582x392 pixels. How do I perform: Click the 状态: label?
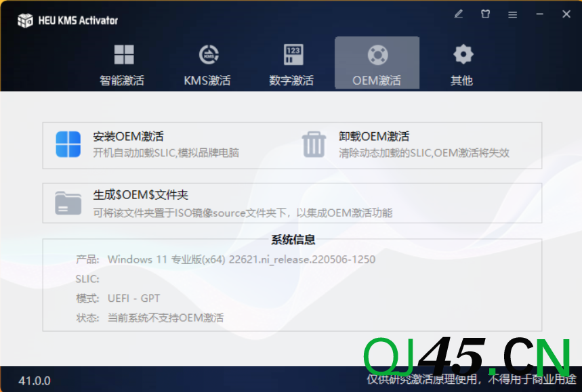[87, 318]
